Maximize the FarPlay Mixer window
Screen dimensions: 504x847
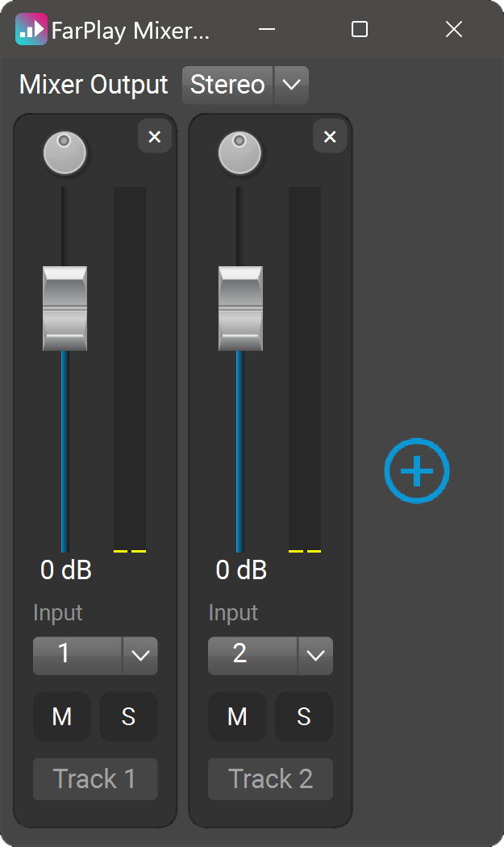tap(360, 30)
